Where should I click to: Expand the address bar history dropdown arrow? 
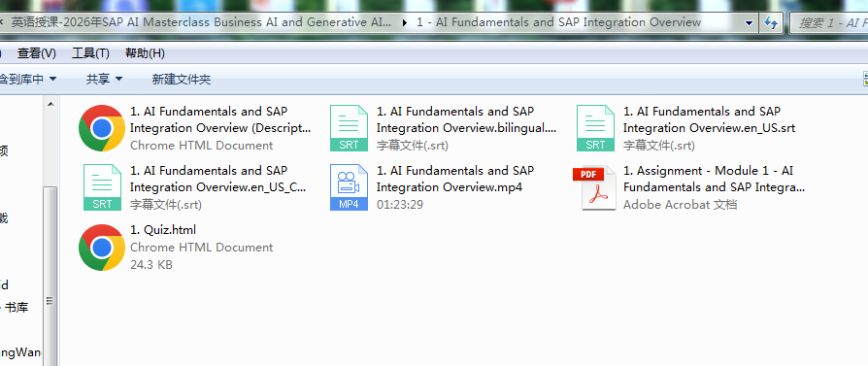(750, 23)
